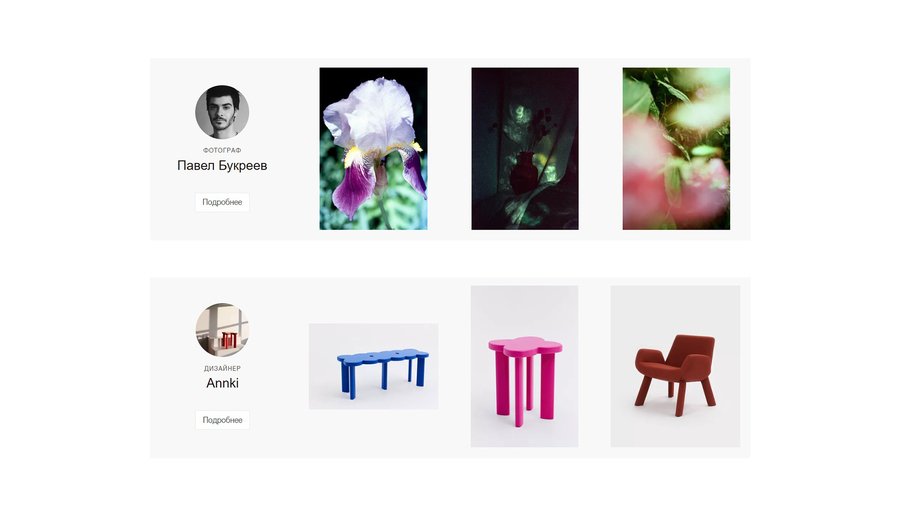Open the purple iris flower photo
The width and height of the screenshot is (900, 506).
tap(373, 149)
